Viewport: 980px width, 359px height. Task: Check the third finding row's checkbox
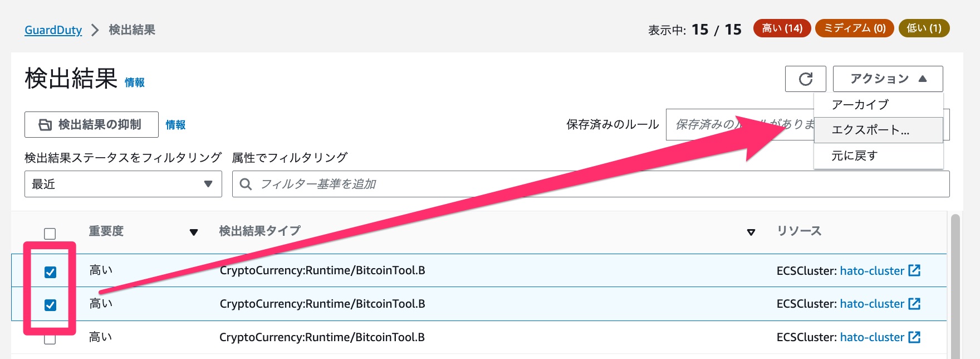click(x=51, y=337)
